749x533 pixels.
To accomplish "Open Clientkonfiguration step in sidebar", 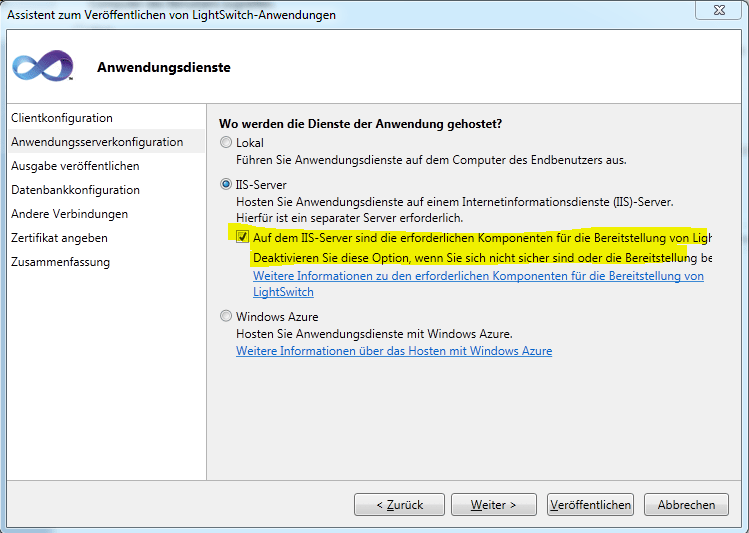I will (x=62, y=118).
